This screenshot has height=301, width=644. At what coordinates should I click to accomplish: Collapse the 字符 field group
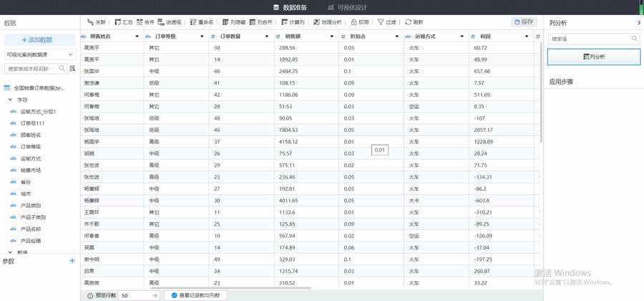pos(10,100)
